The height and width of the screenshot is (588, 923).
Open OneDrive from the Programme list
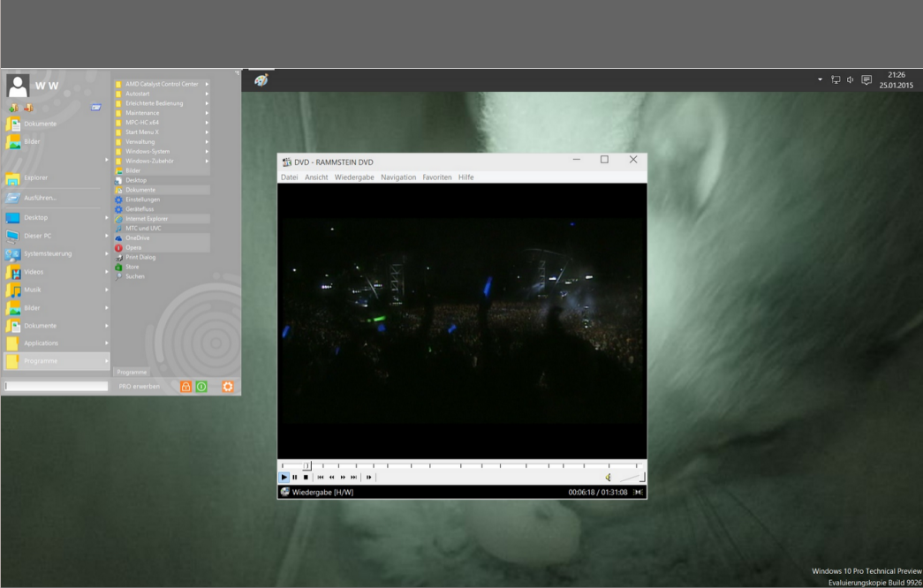(x=162, y=237)
